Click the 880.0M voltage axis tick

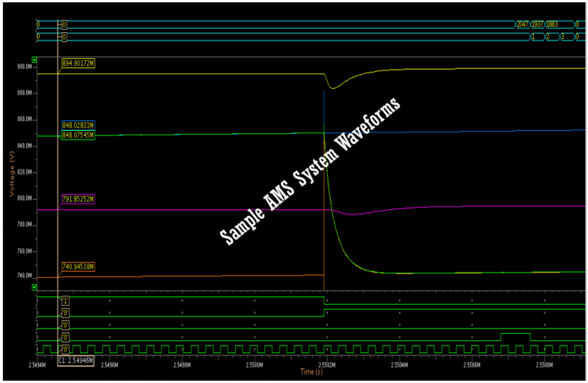click(24, 93)
